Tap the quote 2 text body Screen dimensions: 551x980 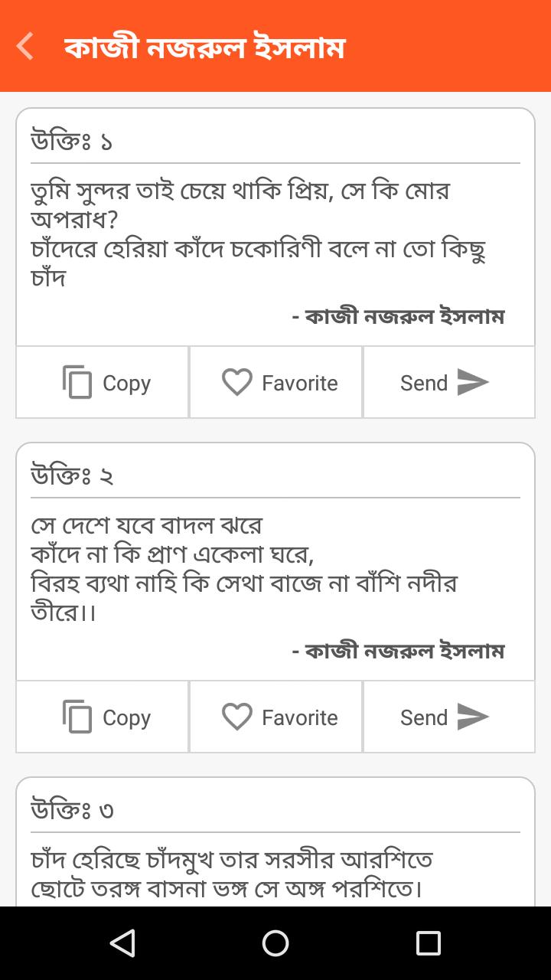245,568
